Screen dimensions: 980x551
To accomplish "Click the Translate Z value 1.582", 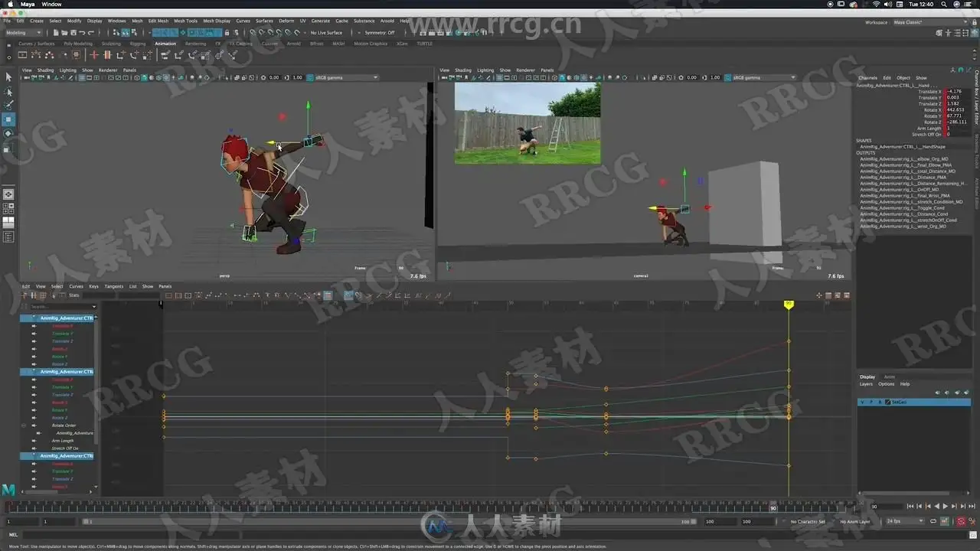I will [957, 103].
